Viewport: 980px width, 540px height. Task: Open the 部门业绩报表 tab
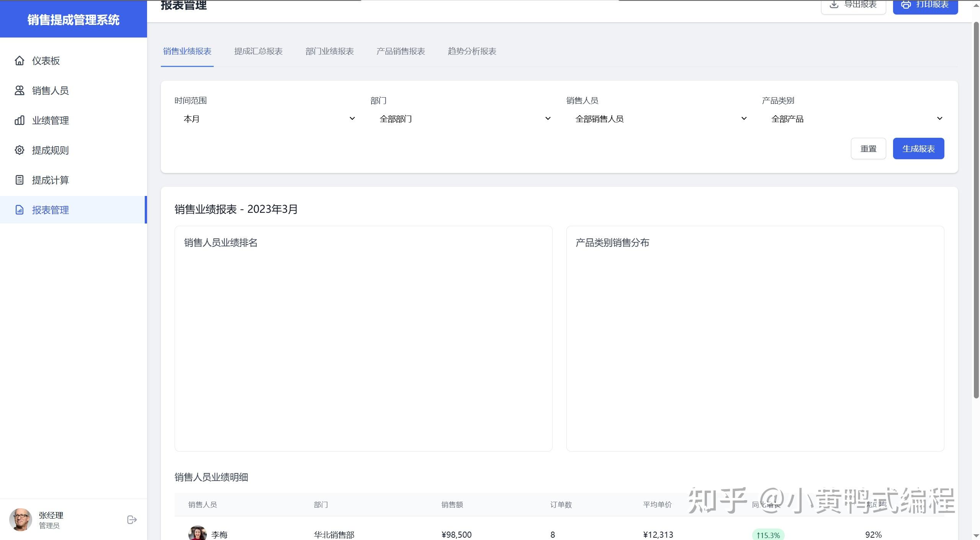329,51
